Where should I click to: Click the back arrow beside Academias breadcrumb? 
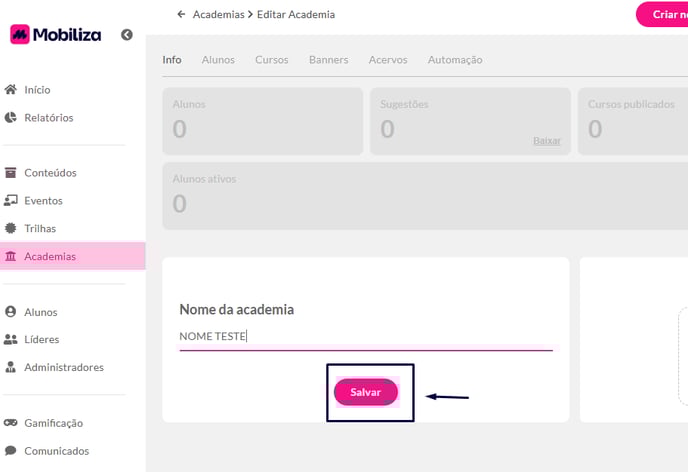tap(181, 14)
